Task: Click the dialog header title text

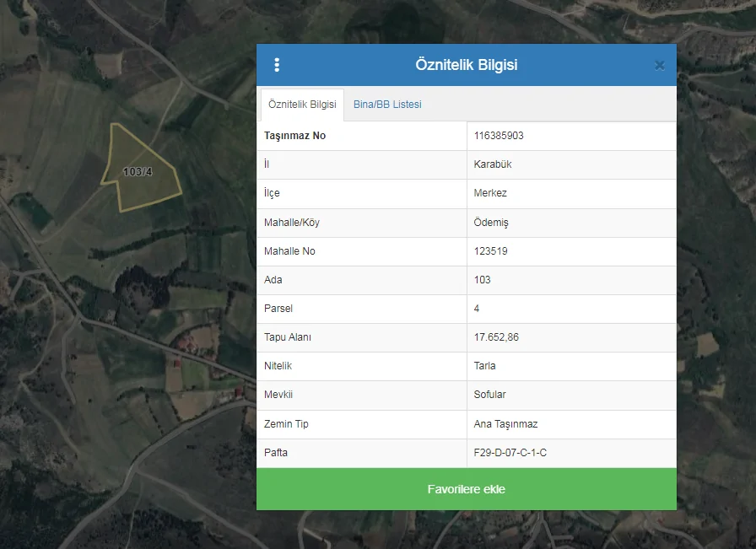Action: tap(466, 65)
